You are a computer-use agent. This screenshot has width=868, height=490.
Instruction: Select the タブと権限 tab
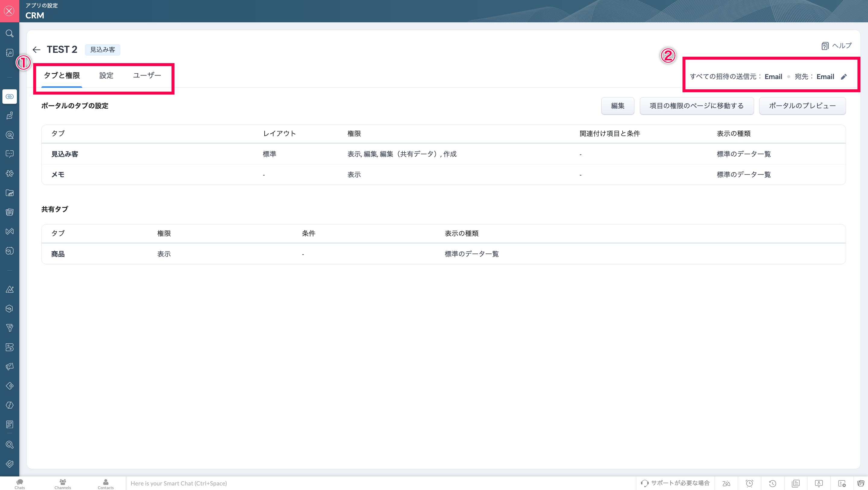[x=62, y=75]
